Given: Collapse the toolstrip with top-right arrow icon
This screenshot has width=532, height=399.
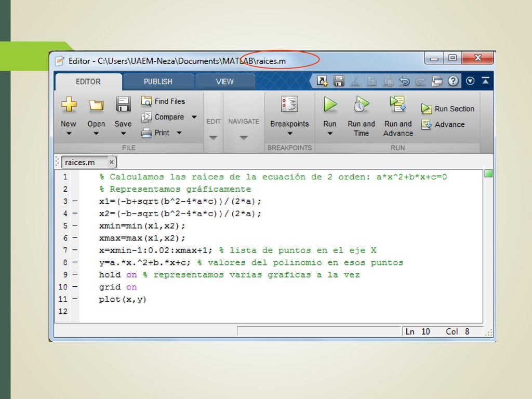Looking at the screenshot, I should [x=486, y=81].
